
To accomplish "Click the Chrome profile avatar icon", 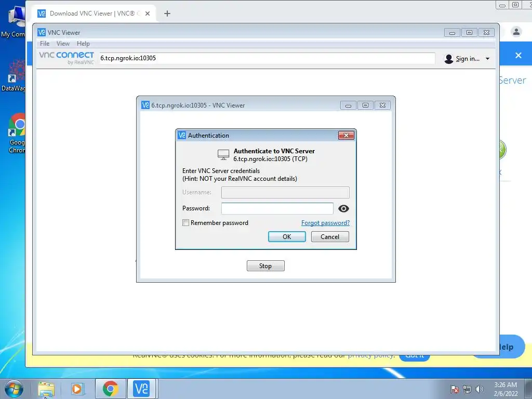I will [516, 32].
